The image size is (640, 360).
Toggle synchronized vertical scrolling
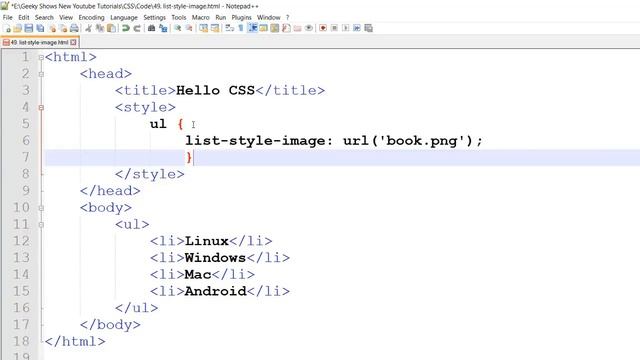tap(203, 28)
